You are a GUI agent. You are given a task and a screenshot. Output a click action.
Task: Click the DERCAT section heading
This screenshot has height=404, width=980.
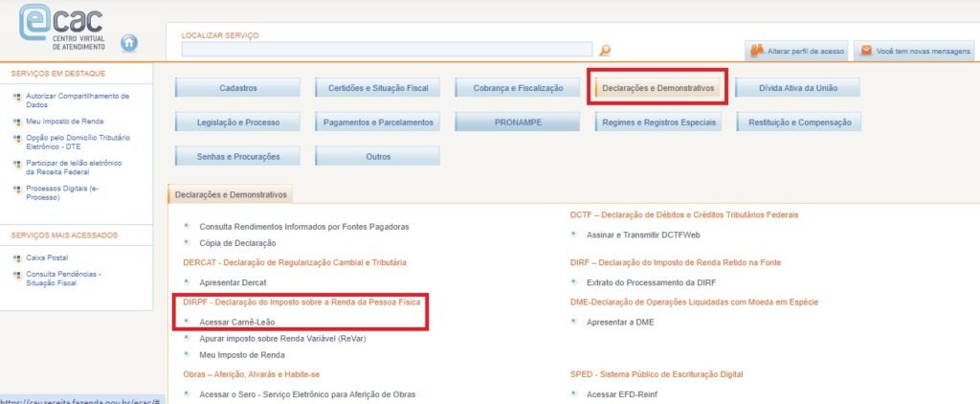click(295, 262)
